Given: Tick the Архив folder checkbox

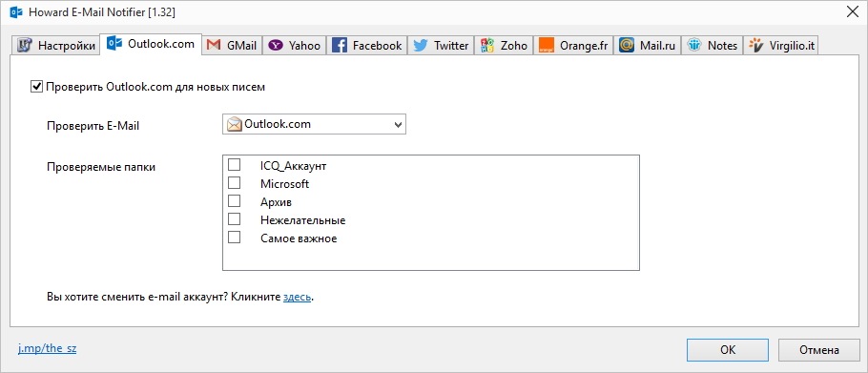Looking at the screenshot, I should (234, 201).
